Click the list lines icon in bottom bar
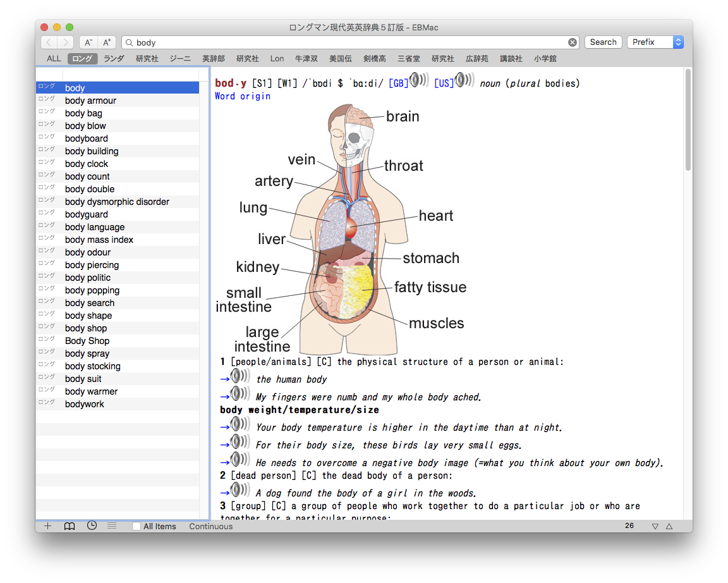The height and width of the screenshot is (583, 728). tap(112, 526)
